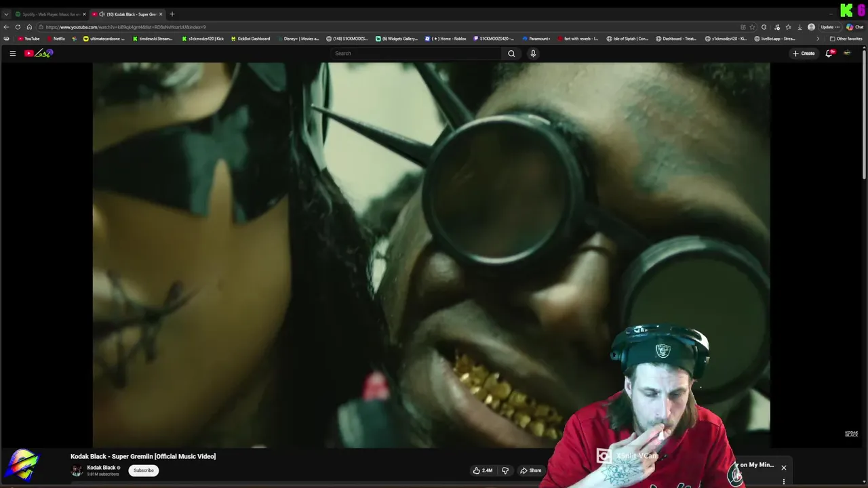Screen dimensions: 868x488
Task: Open the browser extensions refresh circle icon
Action: click(x=764, y=27)
